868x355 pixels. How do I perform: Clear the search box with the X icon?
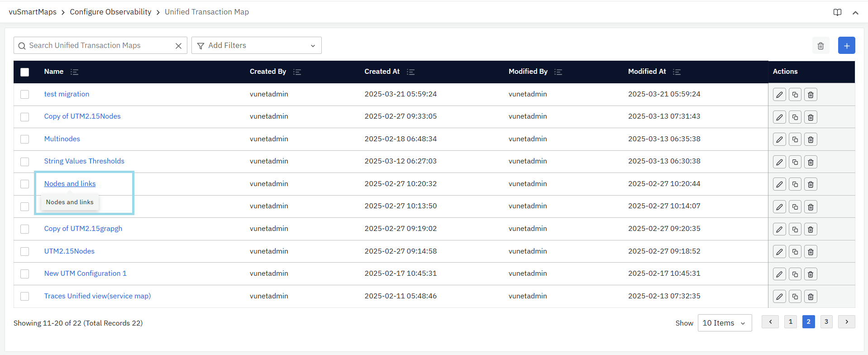tap(178, 46)
